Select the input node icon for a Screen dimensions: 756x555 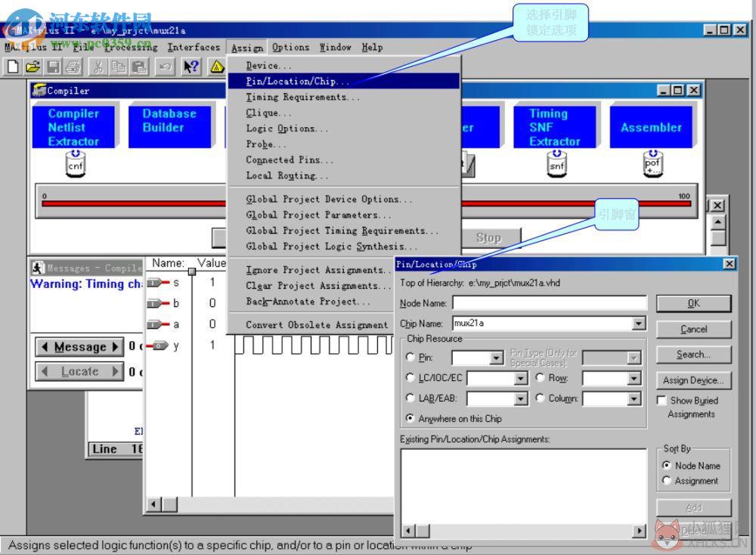(158, 324)
